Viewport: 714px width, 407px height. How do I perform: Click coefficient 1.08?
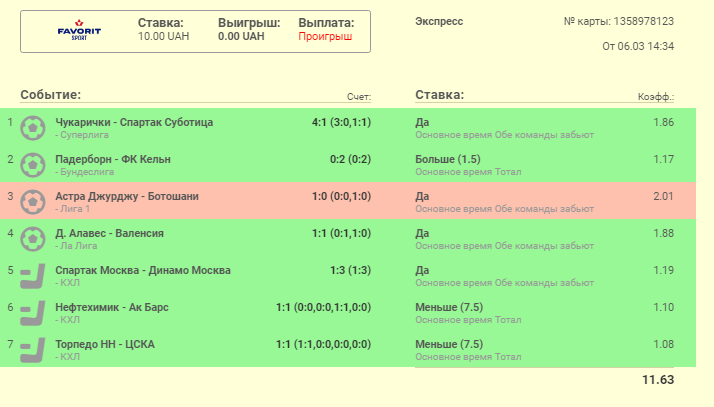[663, 344]
